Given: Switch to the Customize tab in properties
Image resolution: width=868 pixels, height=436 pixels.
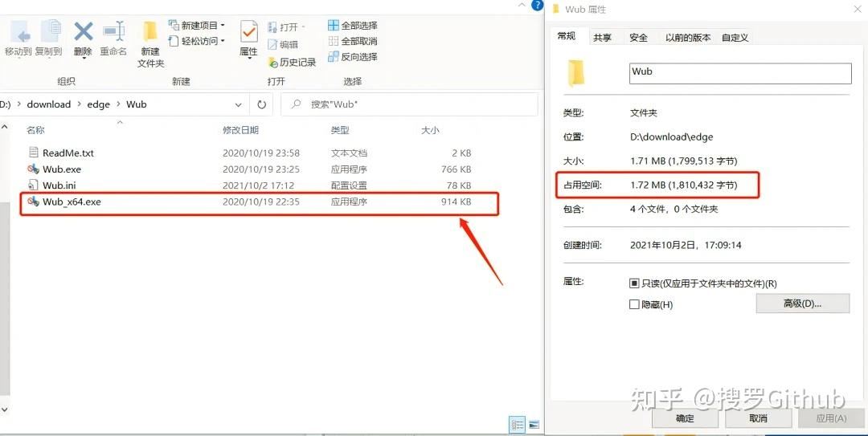Looking at the screenshot, I should (735, 38).
